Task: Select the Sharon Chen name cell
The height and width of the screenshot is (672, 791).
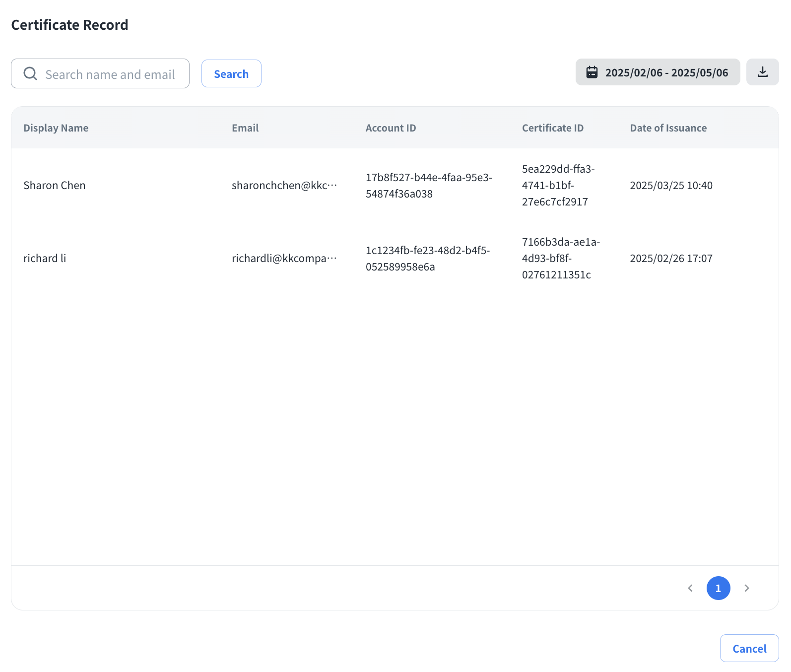Action: pos(55,186)
